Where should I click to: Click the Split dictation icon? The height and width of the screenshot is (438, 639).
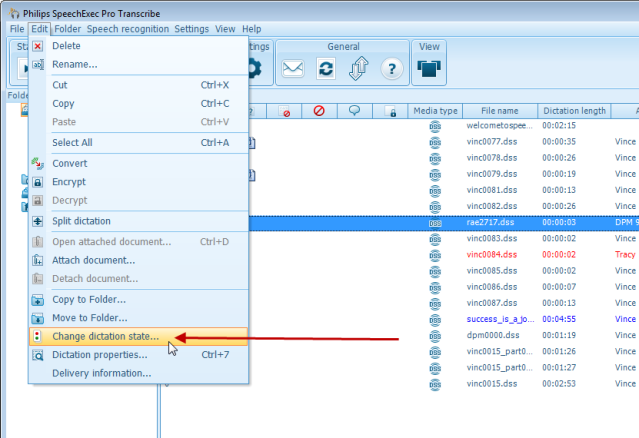click(x=37, y=221)
